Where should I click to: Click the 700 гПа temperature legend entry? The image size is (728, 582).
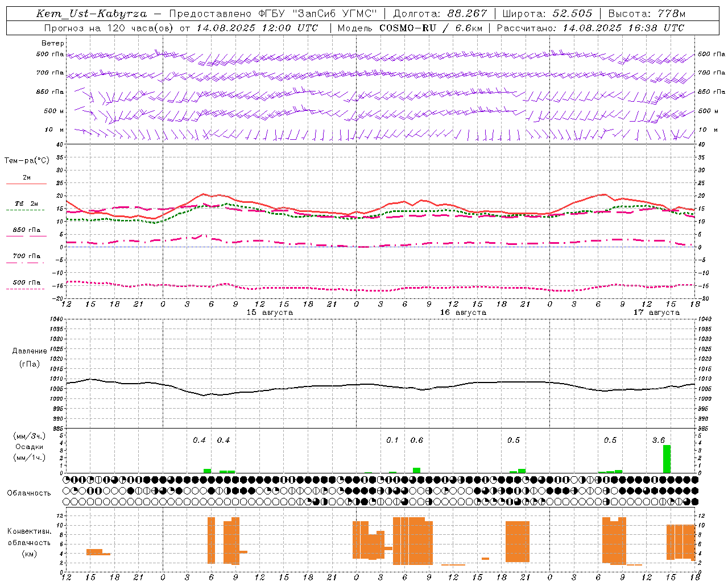coord(27,256)
